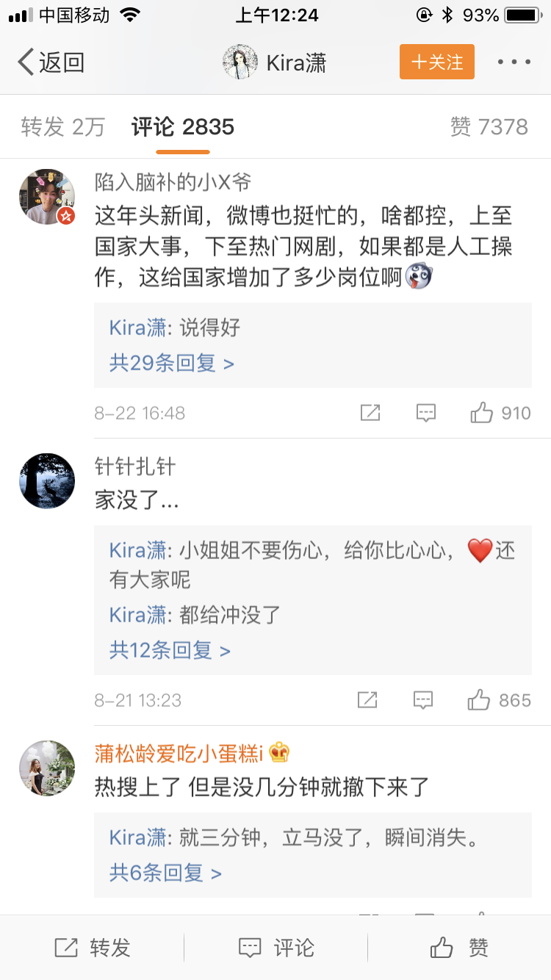Expand 共6条回复 replies
Viewport: 551px width, 980px height.
click(165, 873)
